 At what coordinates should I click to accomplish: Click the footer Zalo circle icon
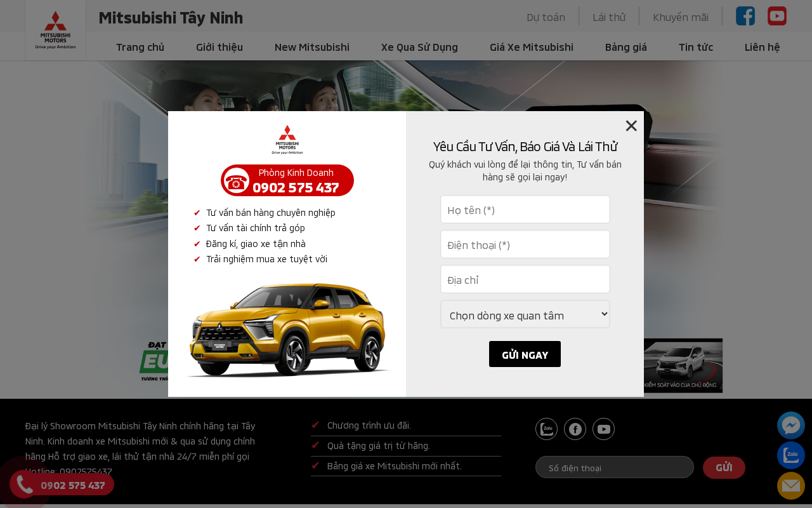point(546,429)
